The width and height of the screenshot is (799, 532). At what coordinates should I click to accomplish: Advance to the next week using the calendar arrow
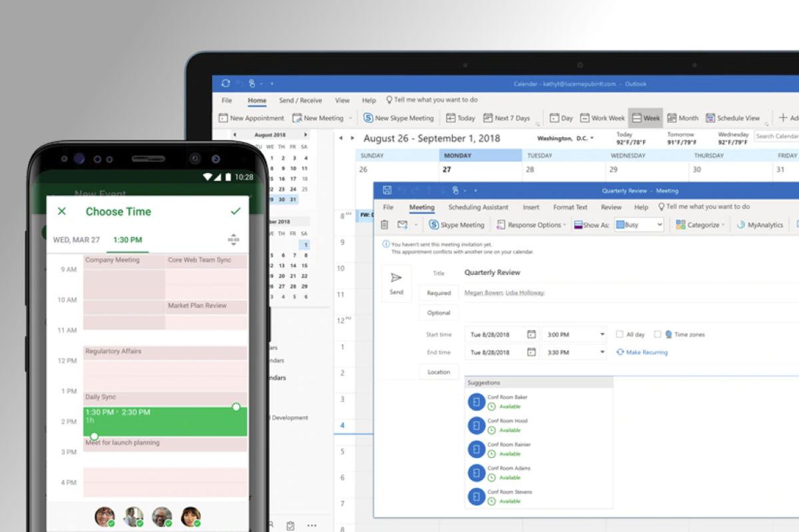[x=352, y=138]
